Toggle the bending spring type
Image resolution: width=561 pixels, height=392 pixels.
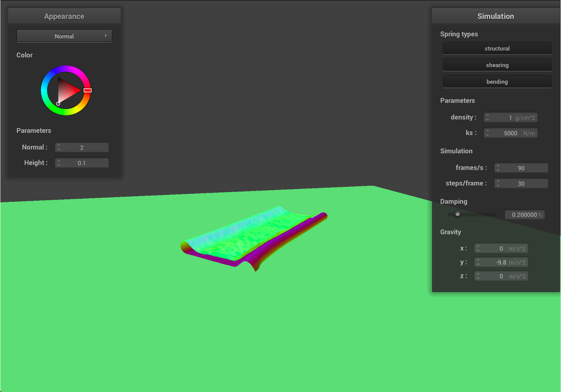tap(497, 82)
